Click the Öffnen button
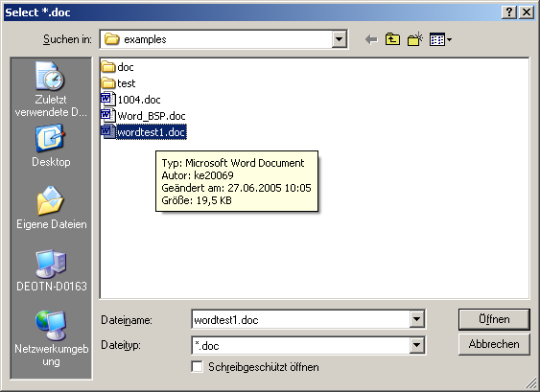Screen dimensions: 540x392 click(494, 319)
